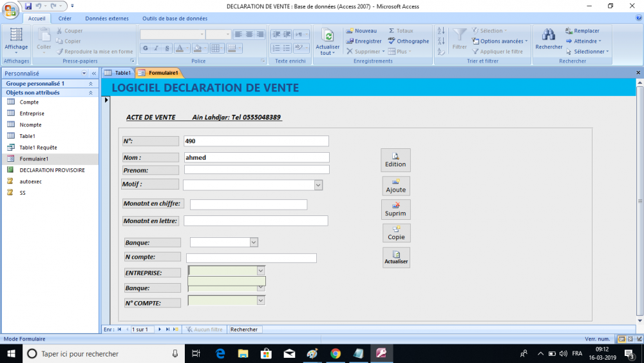Collapse Groupe personnalisé 1 section

coord(90,83)
